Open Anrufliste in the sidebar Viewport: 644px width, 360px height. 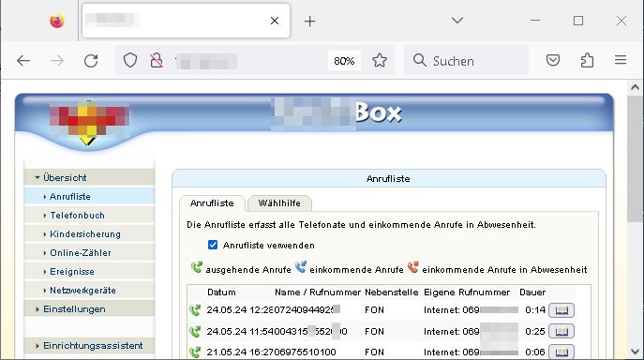(89, 197)
